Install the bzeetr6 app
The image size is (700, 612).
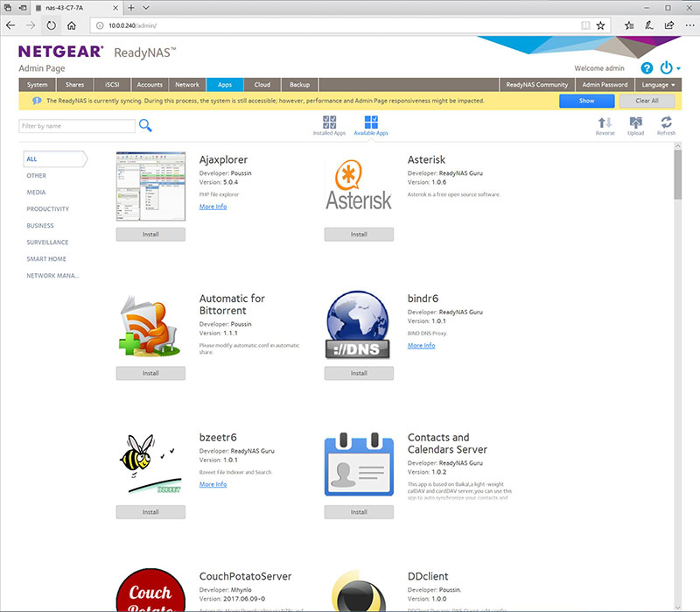(x=150, y=512)
